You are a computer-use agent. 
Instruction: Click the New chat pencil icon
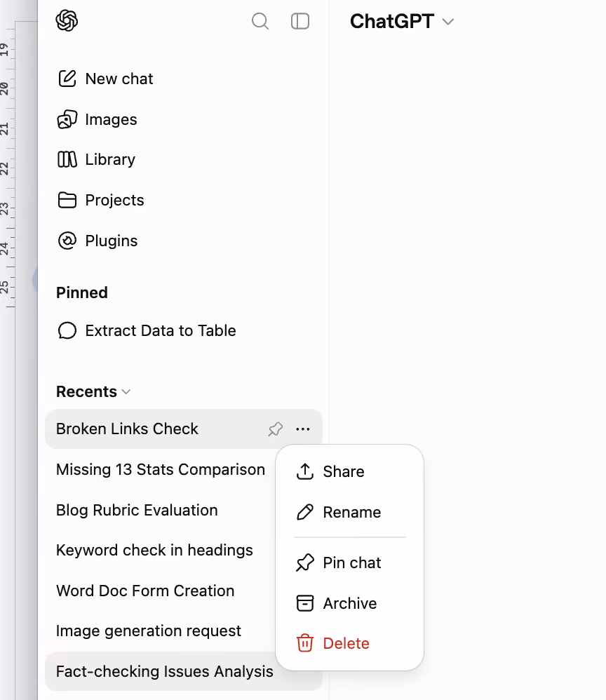tap(67, 79)
